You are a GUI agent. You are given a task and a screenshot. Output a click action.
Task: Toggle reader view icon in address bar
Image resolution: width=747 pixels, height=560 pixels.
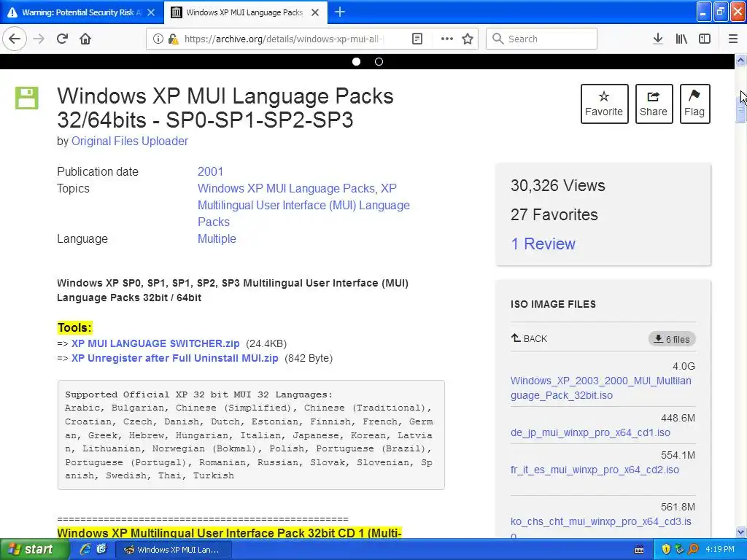point(417,39)
